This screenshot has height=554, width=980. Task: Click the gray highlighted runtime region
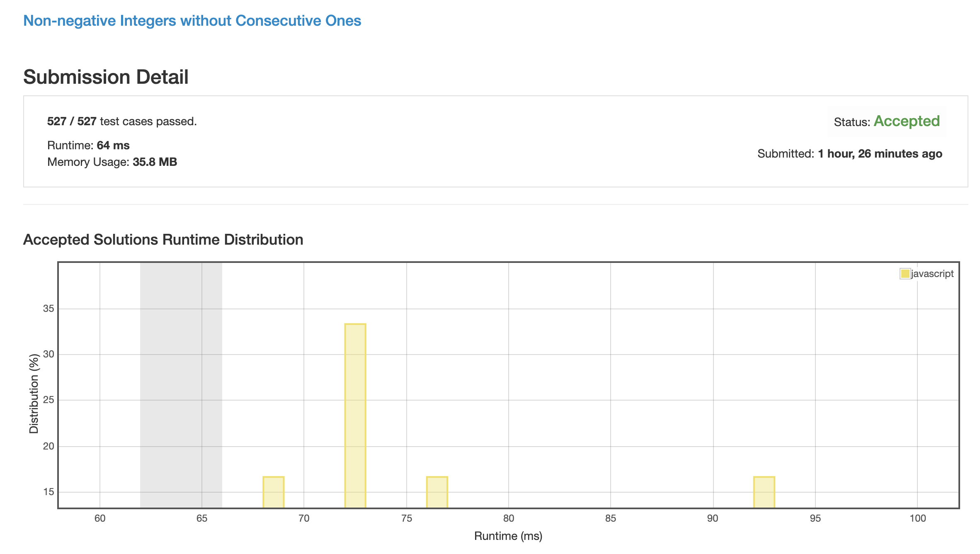click(x=181, y=385)
